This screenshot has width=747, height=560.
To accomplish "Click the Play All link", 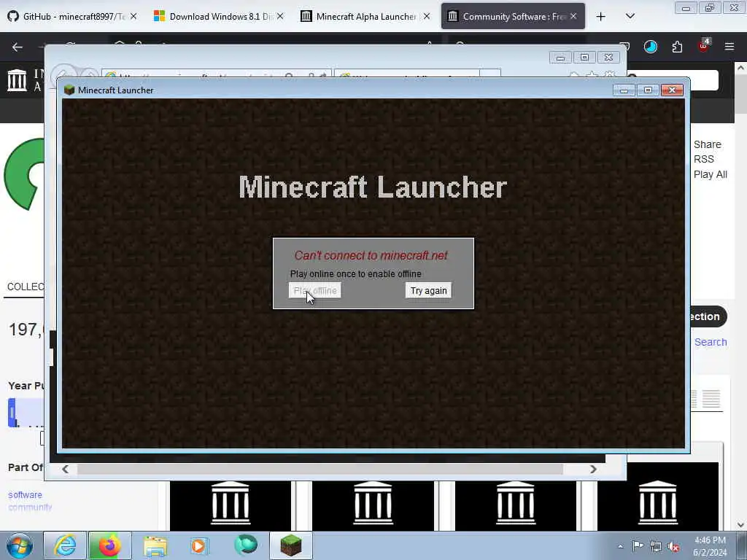I will pyautogui.click(x=710, y=174).
